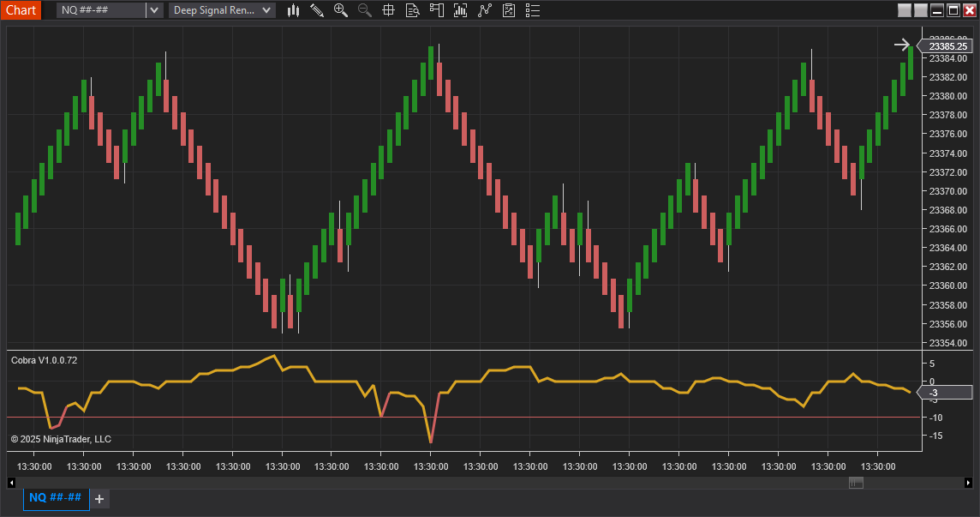The image size is (980, 517).
Task: Click the arrow icon above the last candle
Action: [x=901, y=45]
